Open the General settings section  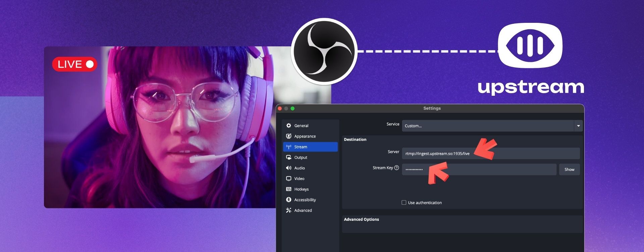(x=310, y=125)
